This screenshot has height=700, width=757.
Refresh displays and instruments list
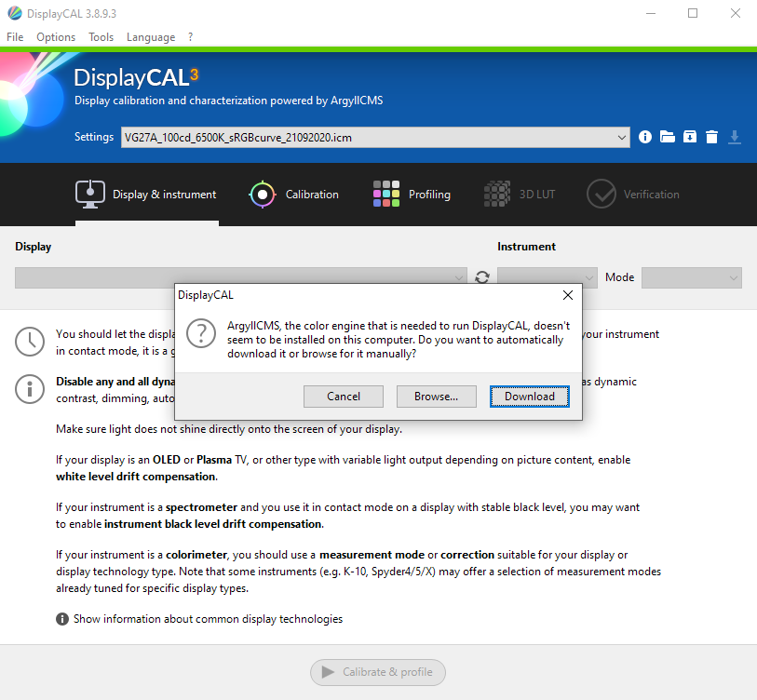click(x=482, y=277)
